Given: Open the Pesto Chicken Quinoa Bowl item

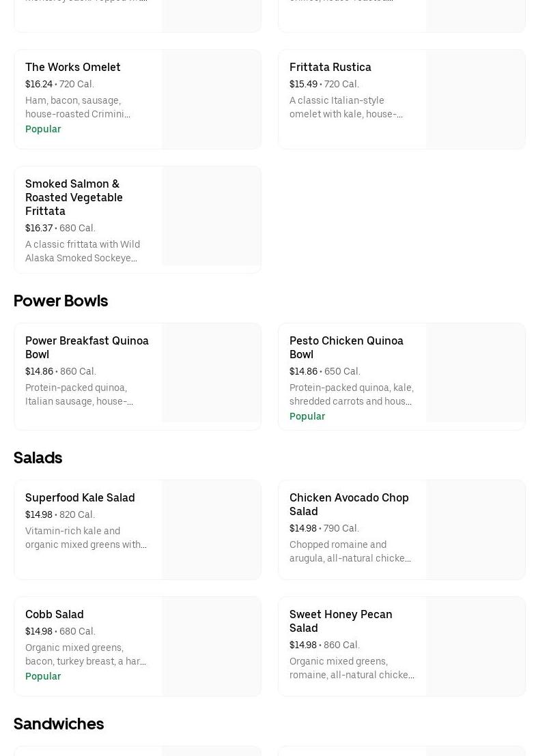Looking at the screenshot, I should point(346,347).
